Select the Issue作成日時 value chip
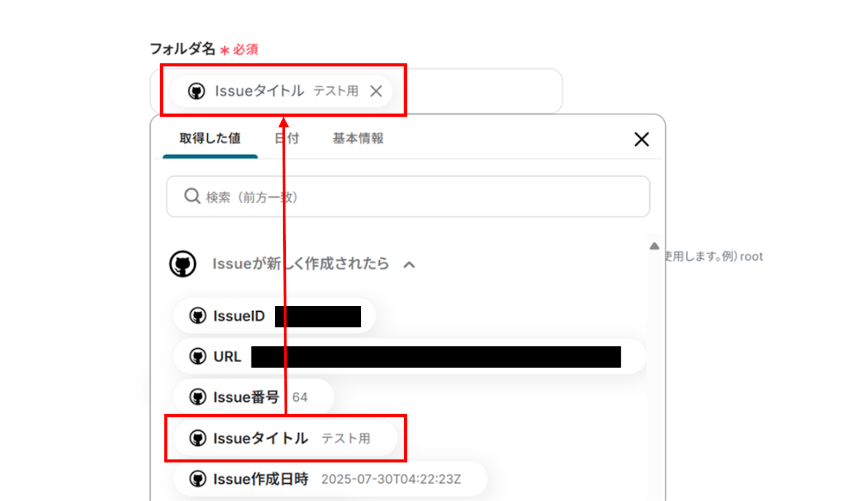Viewport: 868px width, 501px height. pos(330,479)
